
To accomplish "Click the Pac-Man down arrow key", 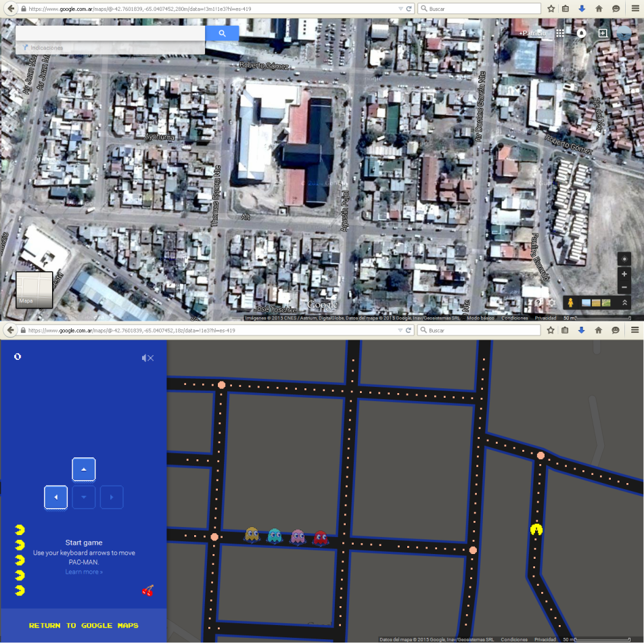I will [84, 497].
